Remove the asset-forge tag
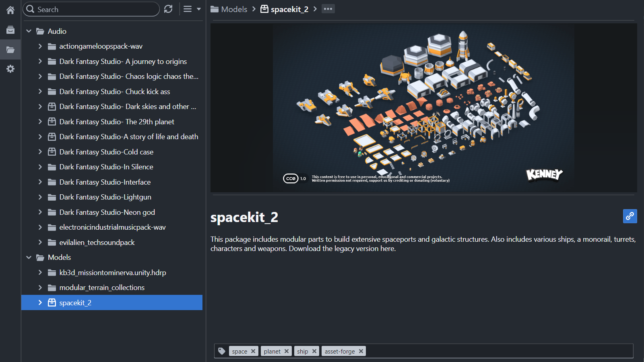This screenshot has height=362, width=644. pos(361,351)
